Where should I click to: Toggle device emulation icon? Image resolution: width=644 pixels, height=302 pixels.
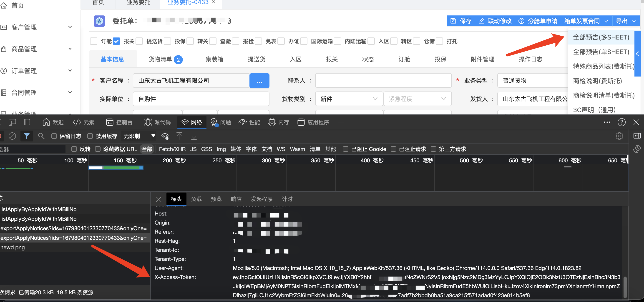pyautogui.click(x=12, y=122)
